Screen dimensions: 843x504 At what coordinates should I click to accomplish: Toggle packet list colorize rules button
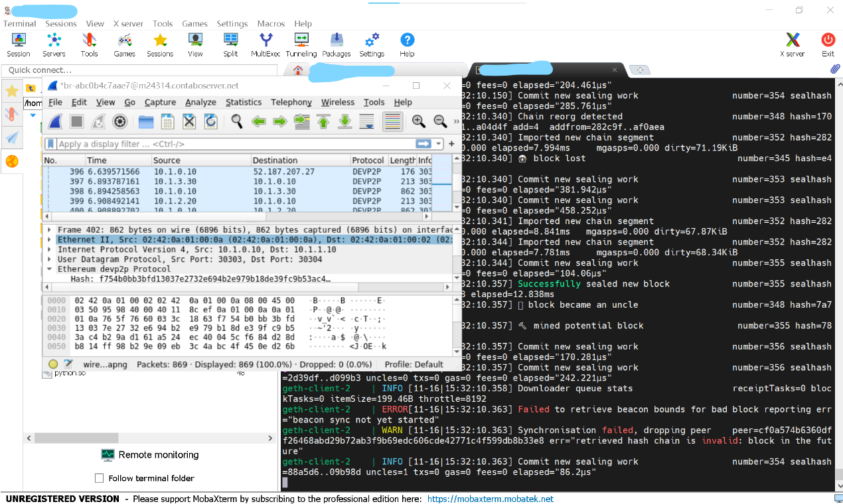tap(392, 121)
